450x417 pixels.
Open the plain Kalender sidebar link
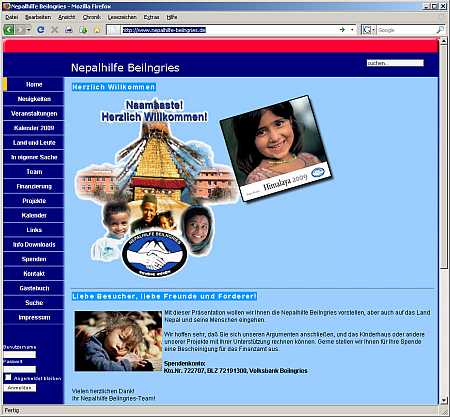[x=34, y=215]
